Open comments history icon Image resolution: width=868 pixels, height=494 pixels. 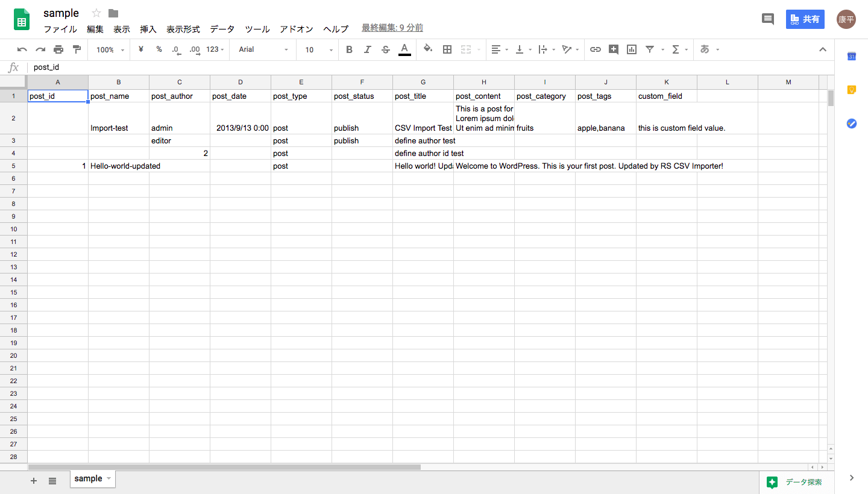point(768,19)
